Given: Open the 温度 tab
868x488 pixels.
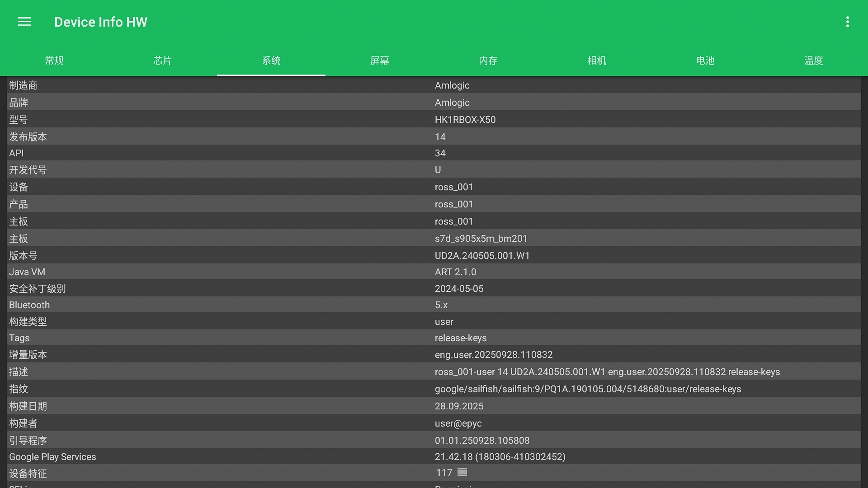Looking at the screenshot, I should click(x=814, y=61).
